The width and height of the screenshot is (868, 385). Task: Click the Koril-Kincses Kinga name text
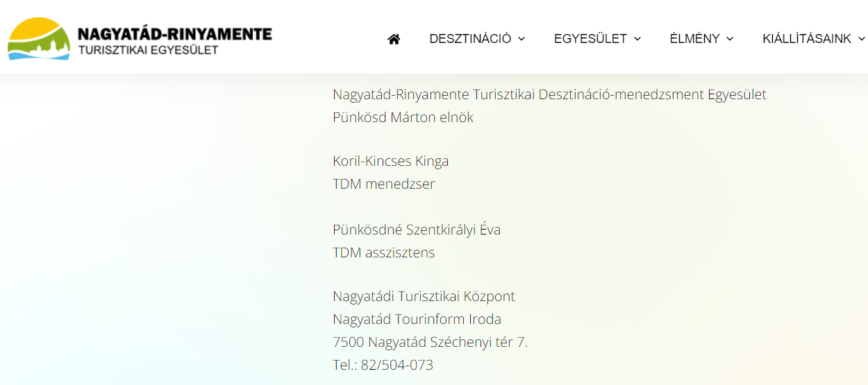[x=391, y=161]
